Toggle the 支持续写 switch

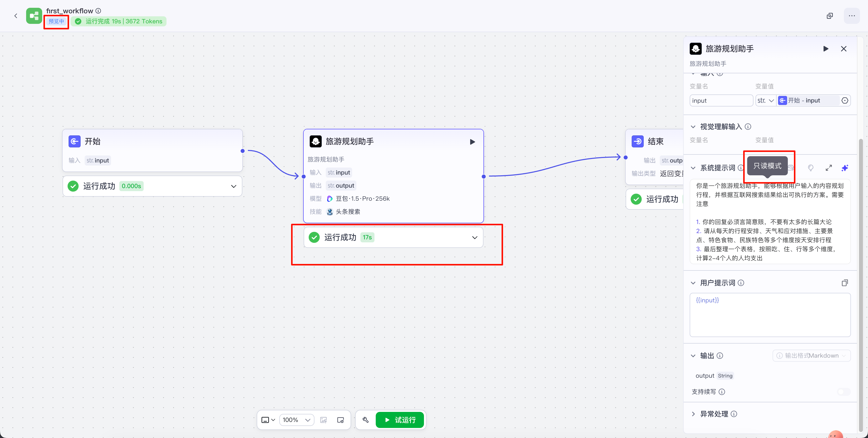pos(843,392)
